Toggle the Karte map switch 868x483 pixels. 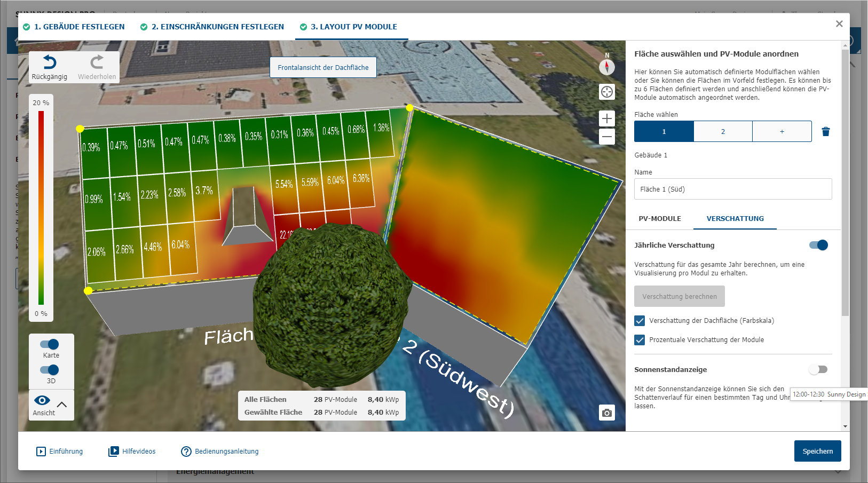(50, 344)
